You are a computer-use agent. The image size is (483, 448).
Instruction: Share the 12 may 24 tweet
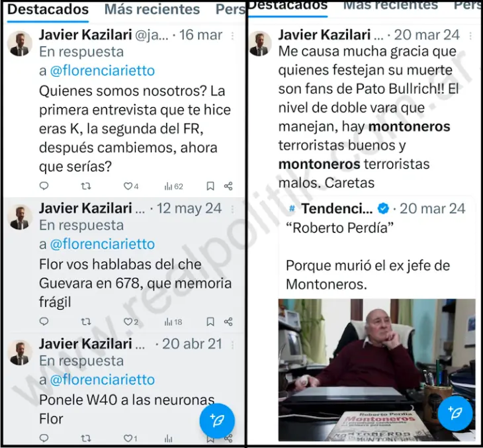click(x=228, y=322)
